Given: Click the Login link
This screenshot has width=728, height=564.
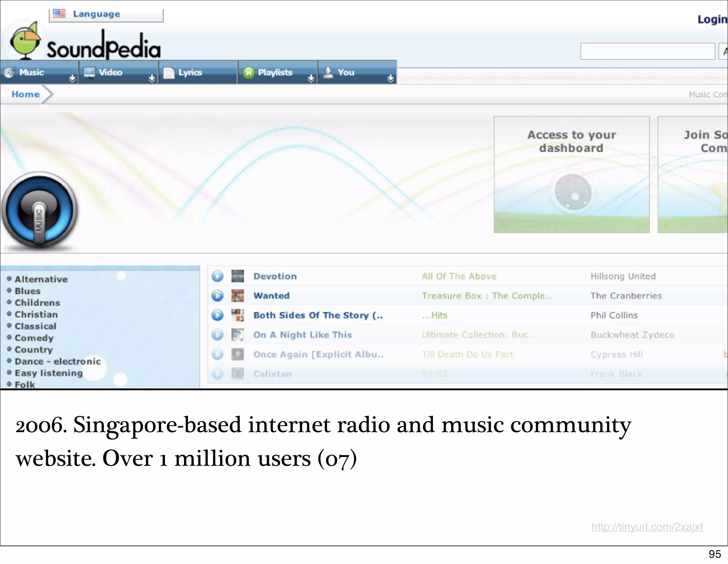Looking at the screenshot, I should click(712, 19).
